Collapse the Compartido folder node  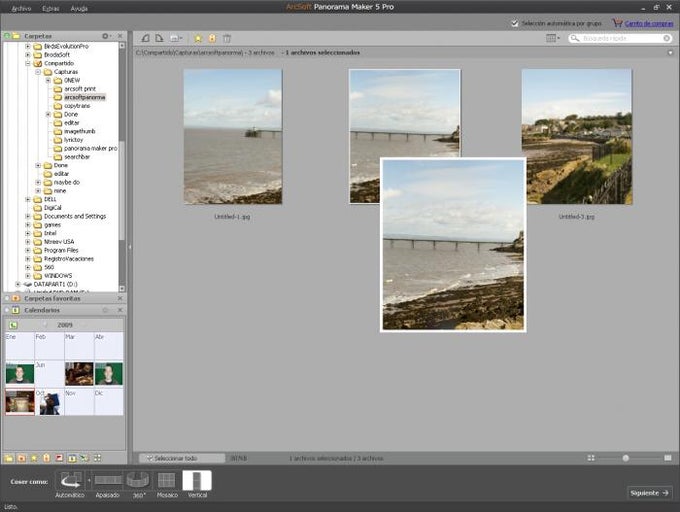pos(28,63)
